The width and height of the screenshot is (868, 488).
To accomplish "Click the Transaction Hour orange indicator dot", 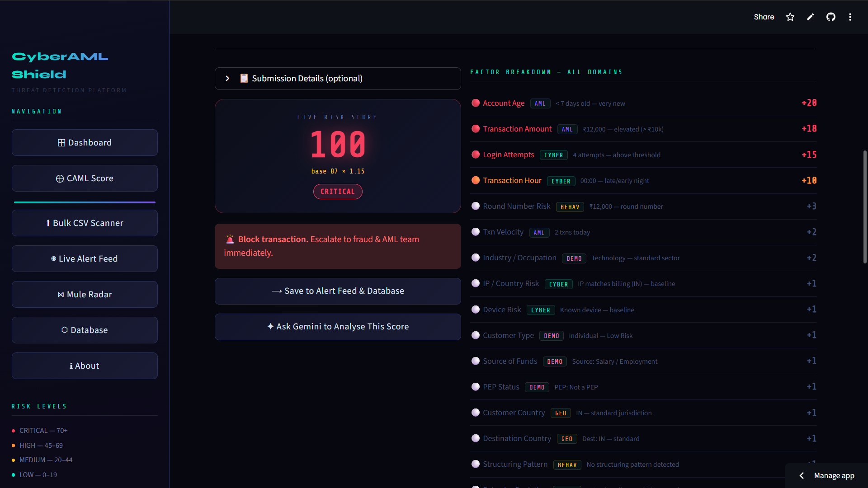I will click(x=475, y=180).
